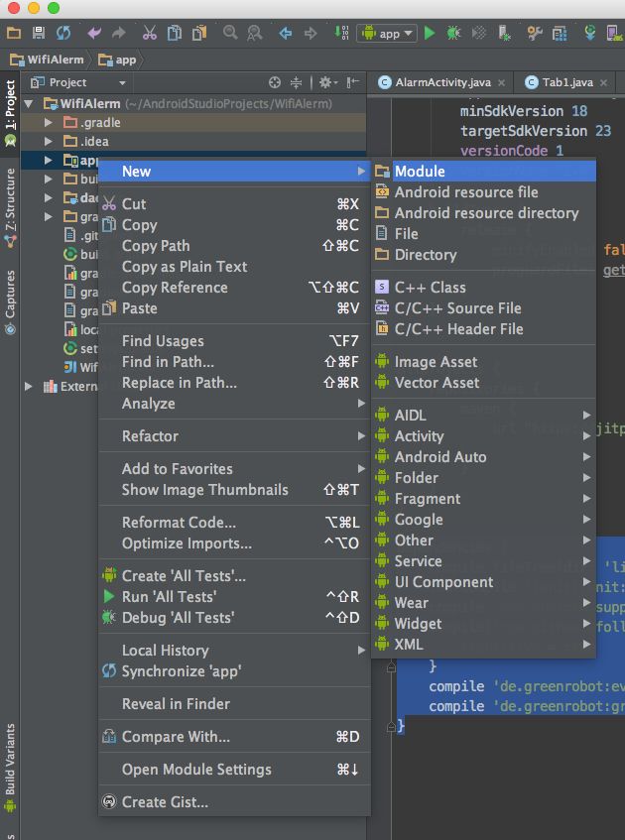Viewport: 625px width, 840px height.
Task: Choose Module from the New submenu
Action: click(x=483, y=172)
